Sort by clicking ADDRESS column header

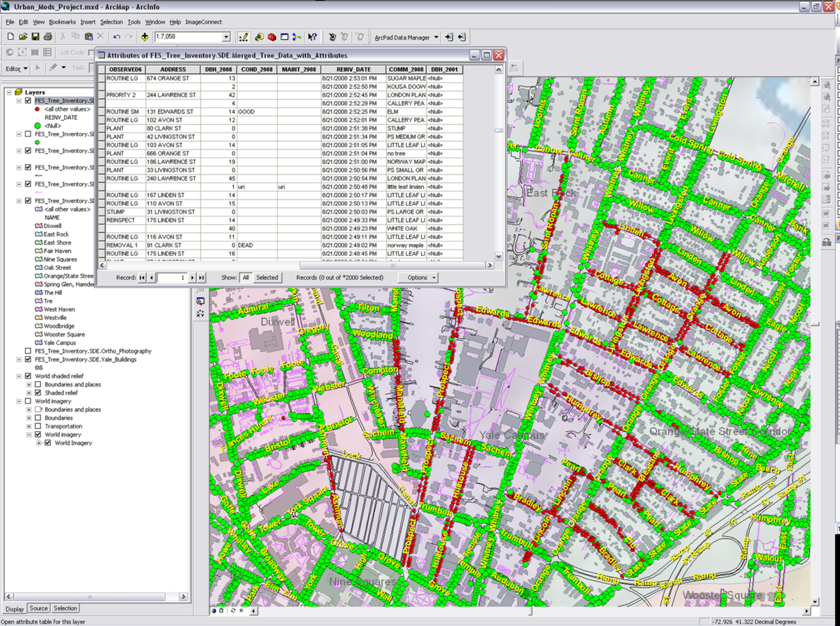click(173, 70)
